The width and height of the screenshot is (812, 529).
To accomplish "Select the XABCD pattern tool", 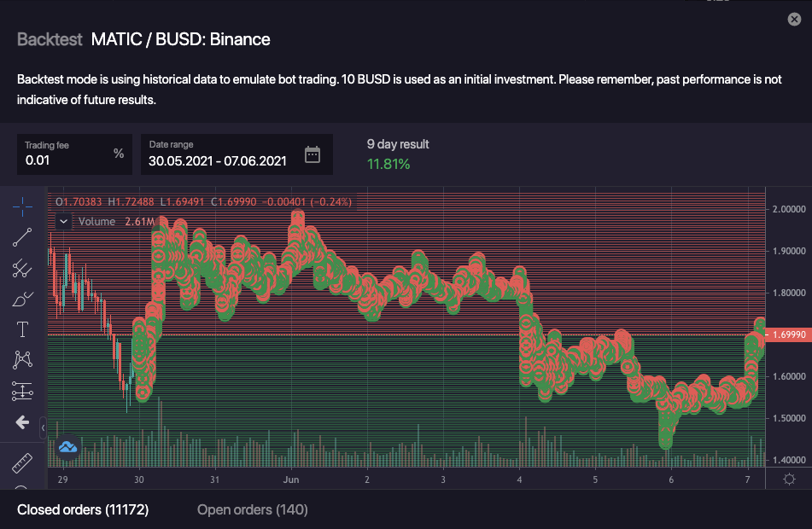I will tap(23, 360).
